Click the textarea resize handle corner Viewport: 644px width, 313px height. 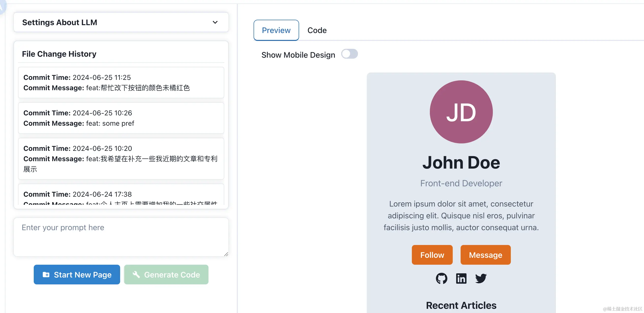click(226, 254)
